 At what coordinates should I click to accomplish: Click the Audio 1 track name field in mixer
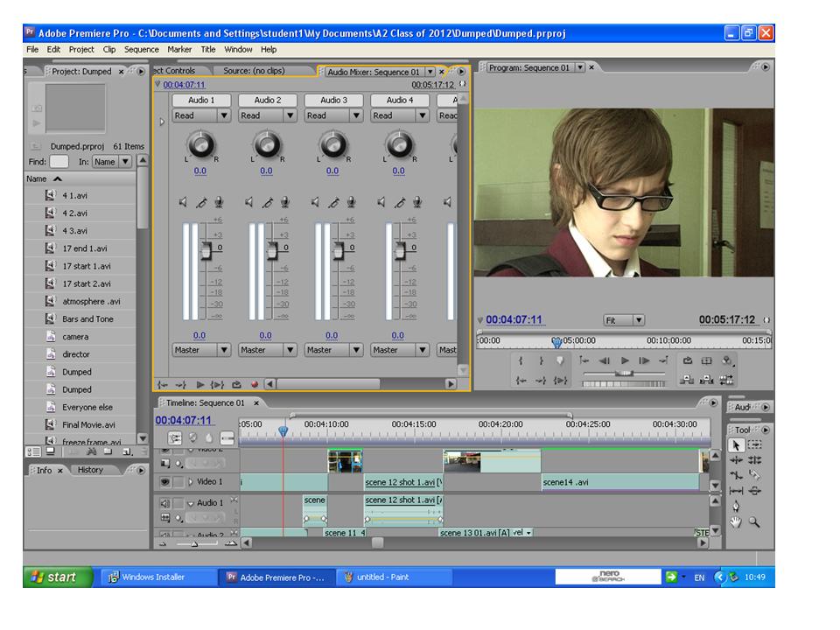pos(201,100)
